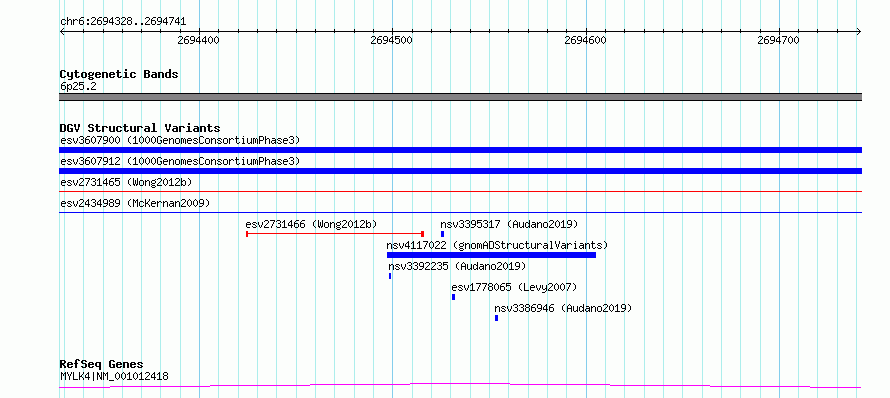This screenshot has height=398, width=890.
Task: Open the nsv3392235 (Audano2019) label
Action: 457,266
